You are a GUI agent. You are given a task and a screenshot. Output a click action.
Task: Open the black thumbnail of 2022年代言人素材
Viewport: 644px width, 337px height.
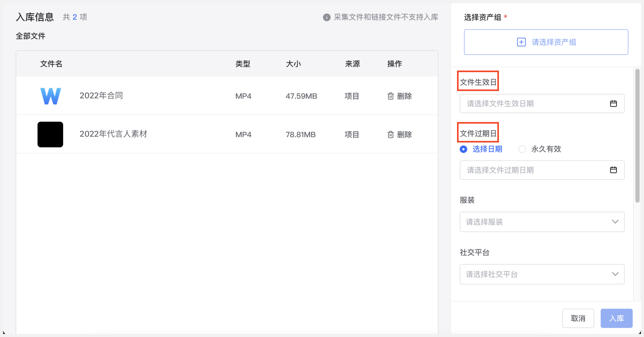click(50, 134)
